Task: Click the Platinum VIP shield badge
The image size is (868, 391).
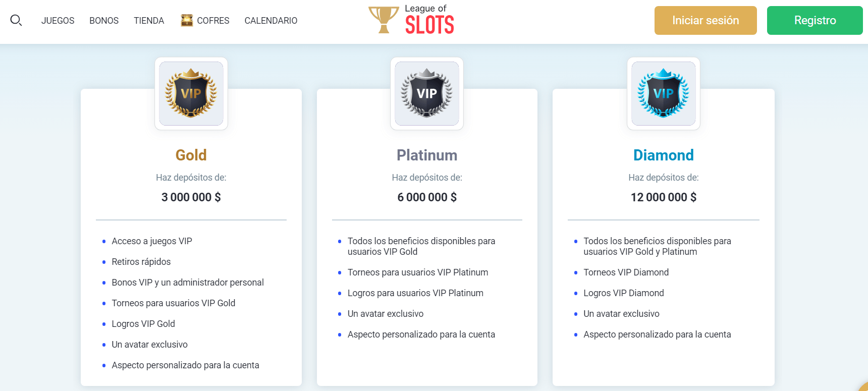Action: [426, 93]
